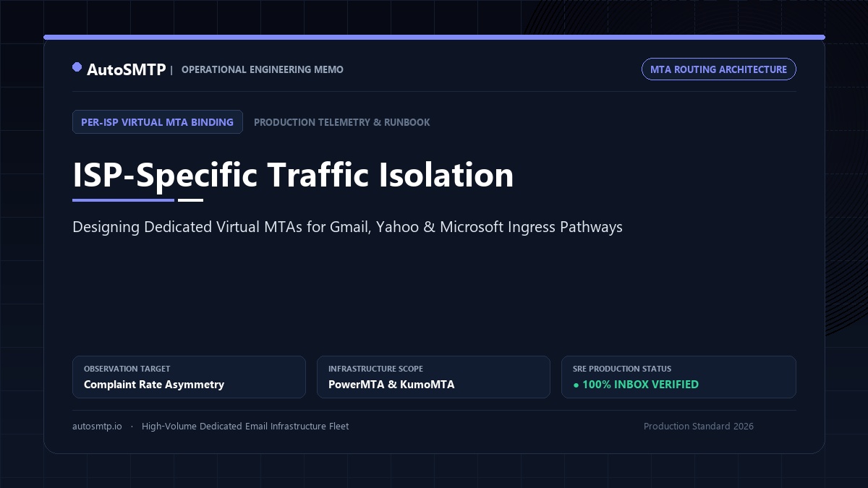Click the Observation Target card
868x488 pixels.
[189, 377]
